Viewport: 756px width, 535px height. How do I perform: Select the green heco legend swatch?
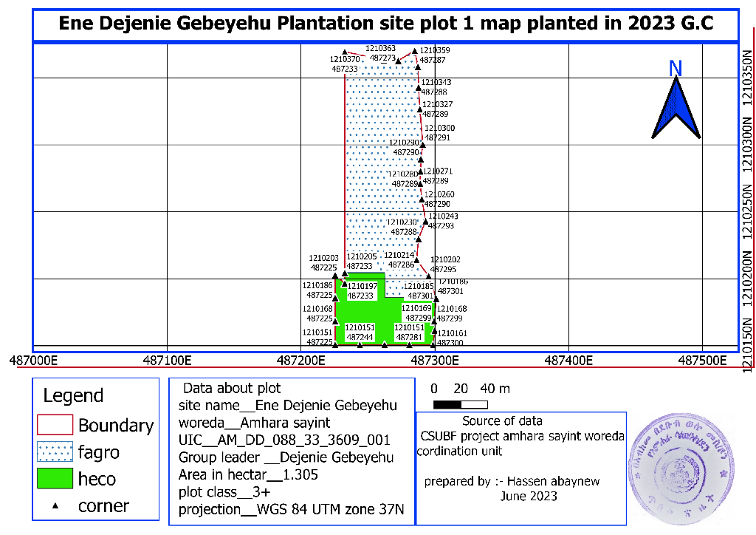coord(55,479)
